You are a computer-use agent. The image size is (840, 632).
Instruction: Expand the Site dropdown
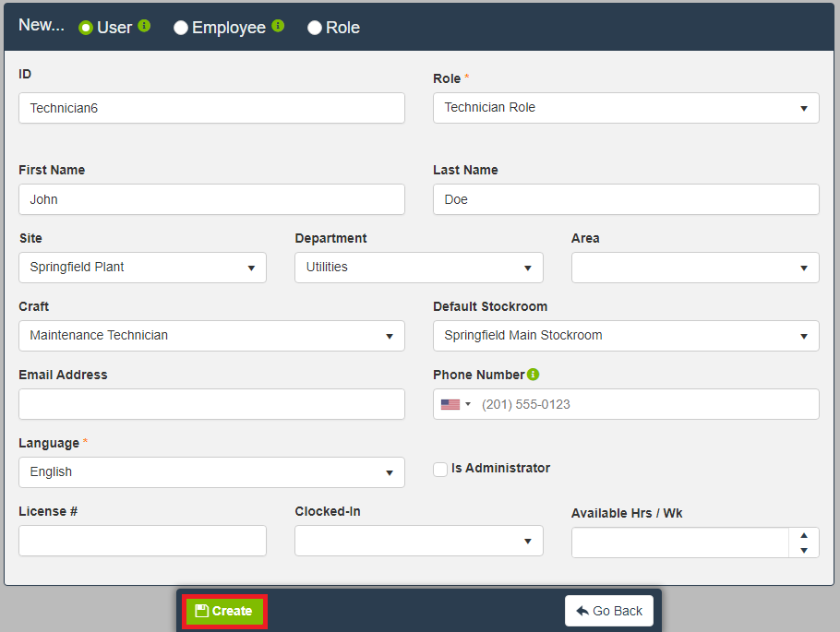pyautogui.click(x=142, y=268)
